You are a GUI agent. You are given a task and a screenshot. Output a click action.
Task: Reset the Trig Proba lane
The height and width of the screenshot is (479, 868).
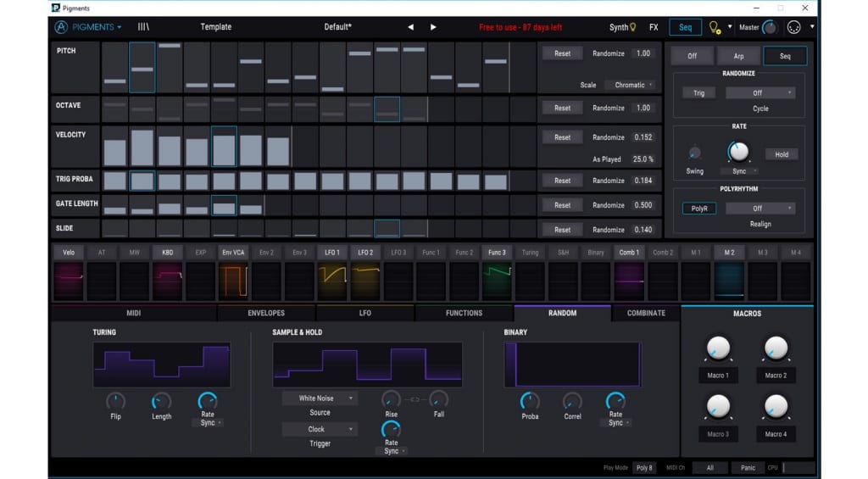pyautogui.click(x=562, y=181)
